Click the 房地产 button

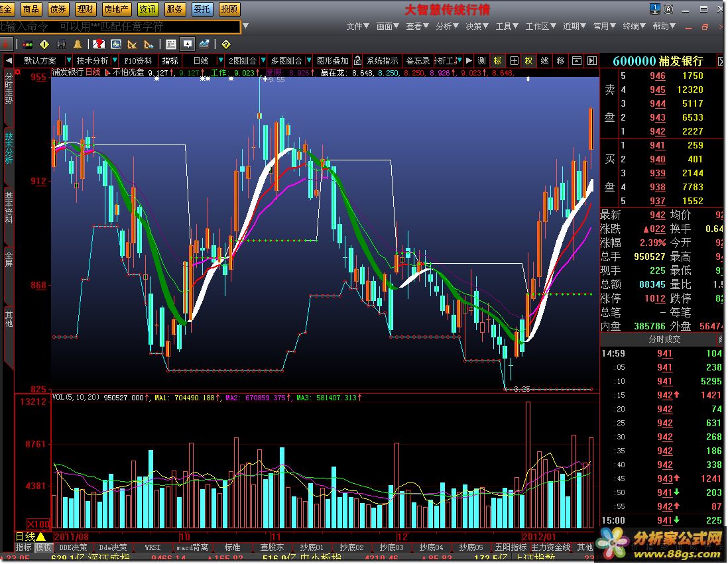[x=116, y=9]
